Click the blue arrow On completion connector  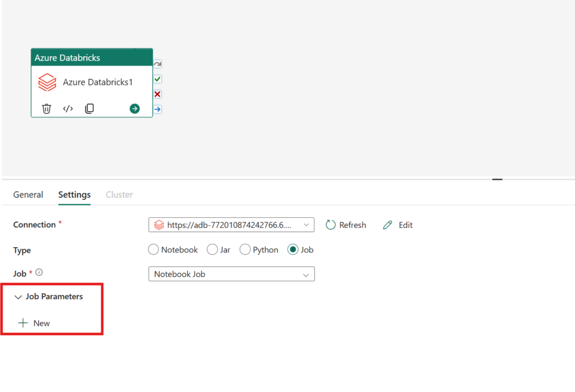[x=157, y=110]
